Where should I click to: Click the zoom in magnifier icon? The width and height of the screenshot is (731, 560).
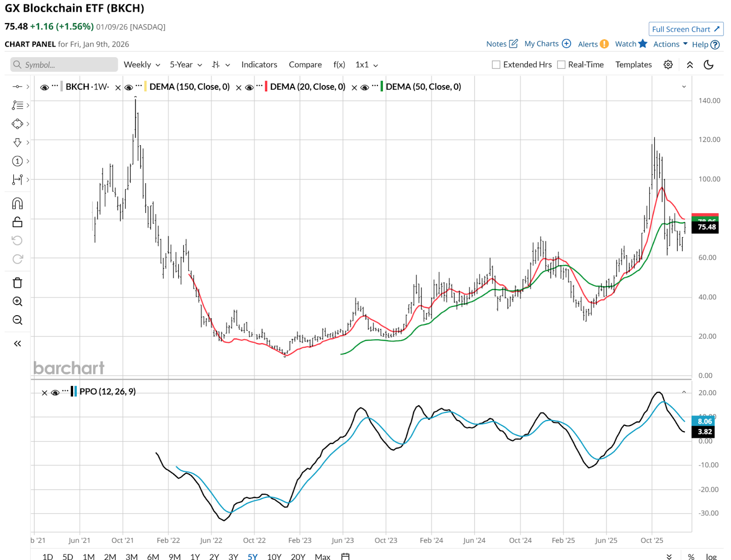pyautogui.click(x=17, y=301)
